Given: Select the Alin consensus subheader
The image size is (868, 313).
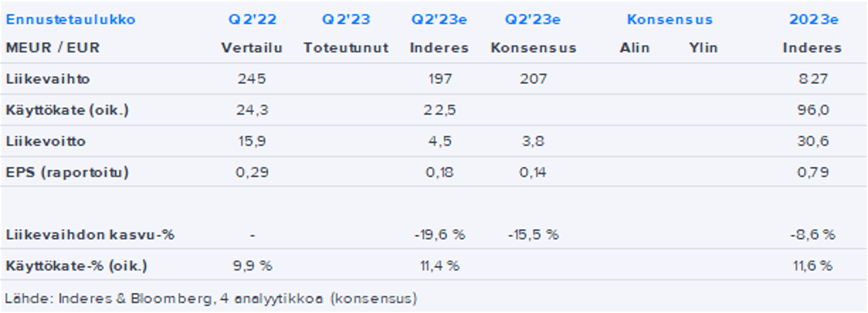Looking at the screenshot, I should click(634, 48).
